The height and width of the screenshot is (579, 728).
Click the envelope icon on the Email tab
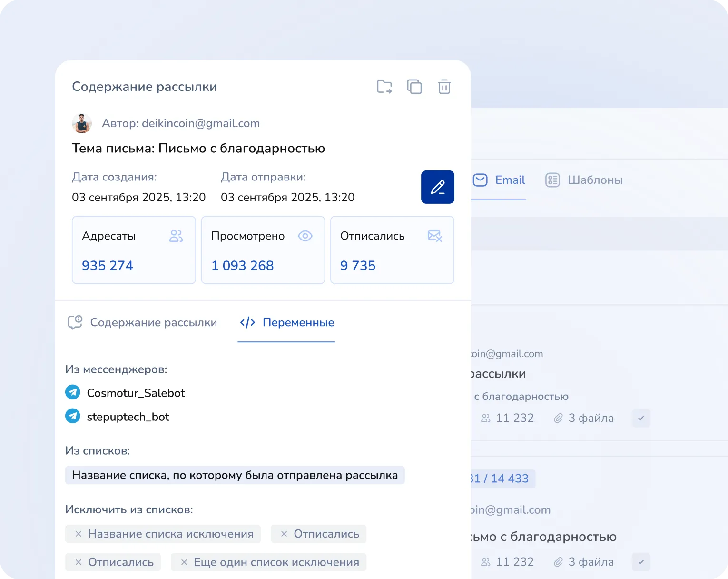click(x=480, y=180)
